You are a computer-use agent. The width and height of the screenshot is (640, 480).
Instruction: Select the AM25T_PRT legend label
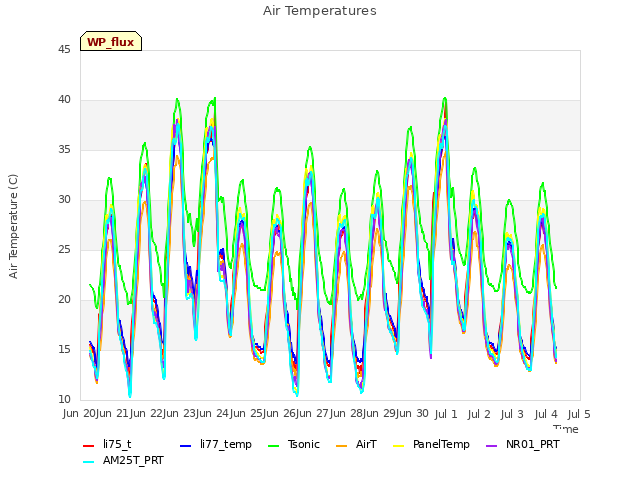point(133,460)
